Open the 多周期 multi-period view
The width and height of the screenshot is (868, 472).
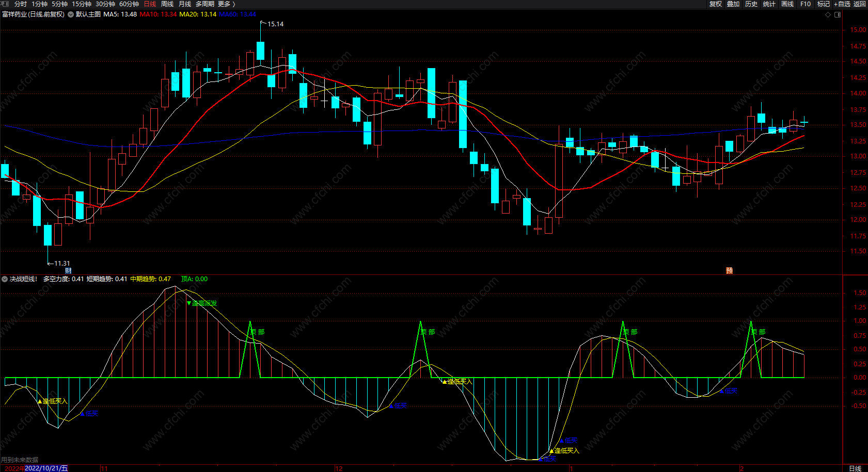point(205,4)
